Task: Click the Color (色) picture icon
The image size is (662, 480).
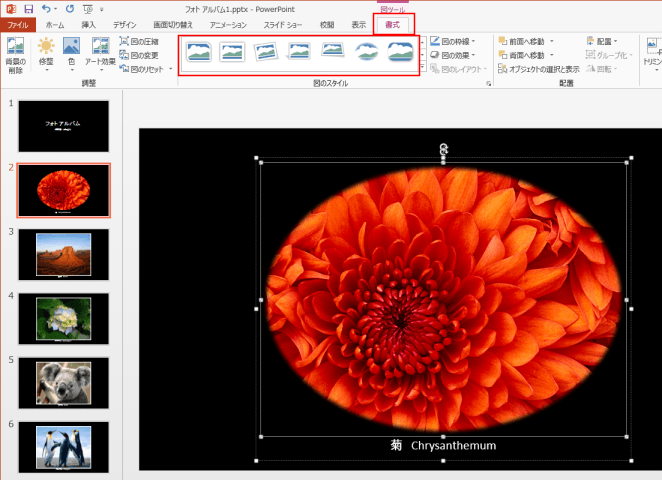Action: [x=72, y=46]
